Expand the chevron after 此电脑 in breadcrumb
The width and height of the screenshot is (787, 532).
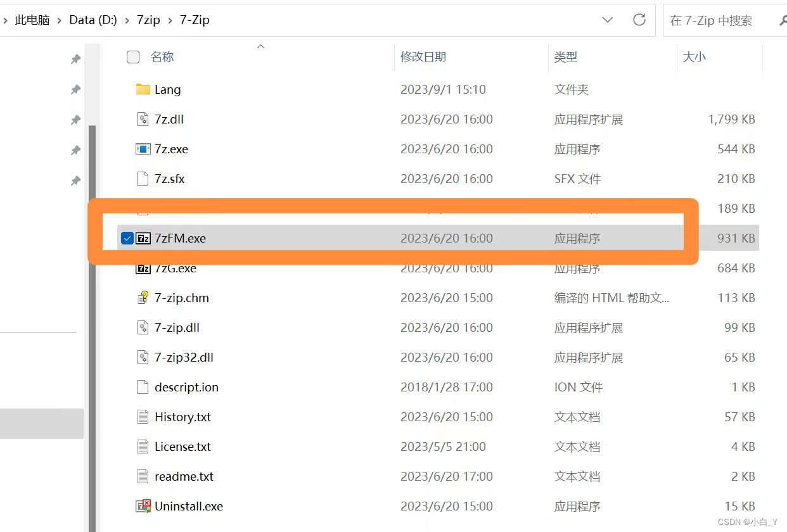60,20
